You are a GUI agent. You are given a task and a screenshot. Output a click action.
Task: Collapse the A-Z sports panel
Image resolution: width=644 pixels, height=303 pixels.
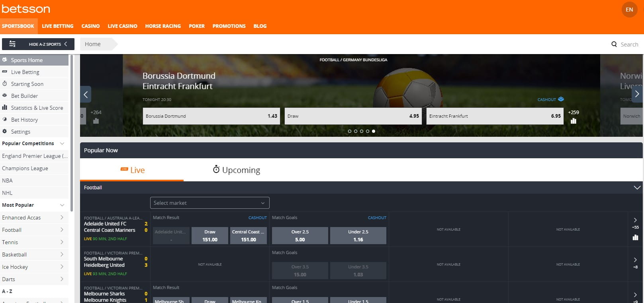coord(38,44)
